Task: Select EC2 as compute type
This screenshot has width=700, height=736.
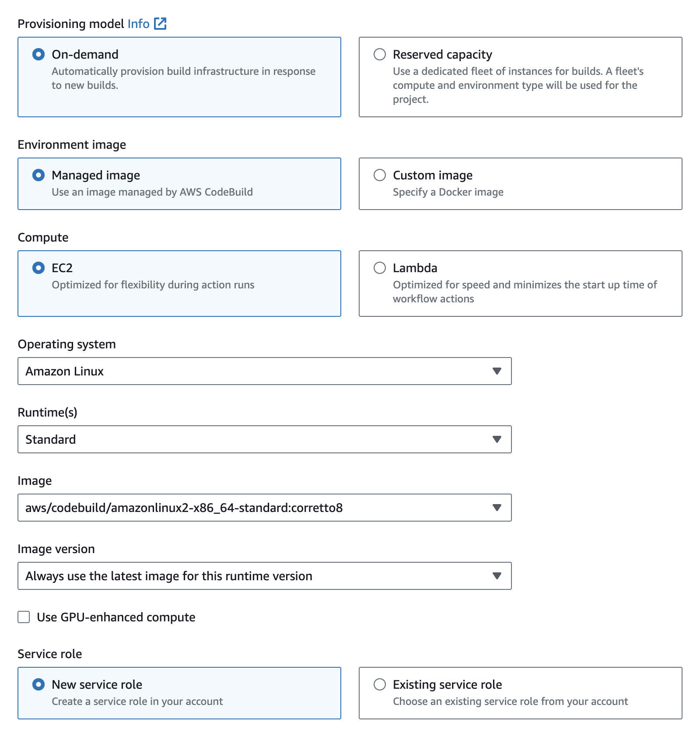Action: pos(38,268)
